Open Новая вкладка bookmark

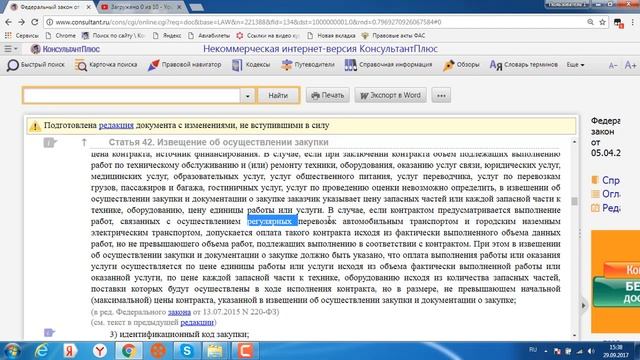click(x=331, y=36)
